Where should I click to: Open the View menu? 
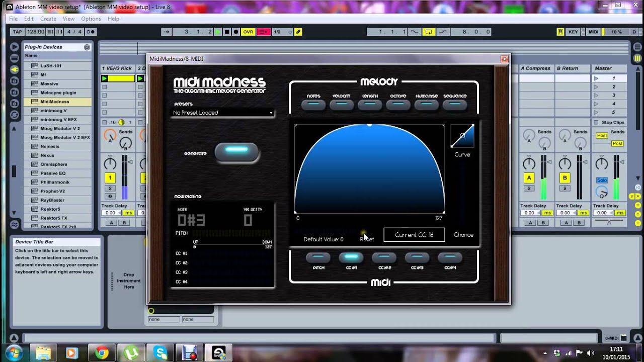(x=68, y=19)
